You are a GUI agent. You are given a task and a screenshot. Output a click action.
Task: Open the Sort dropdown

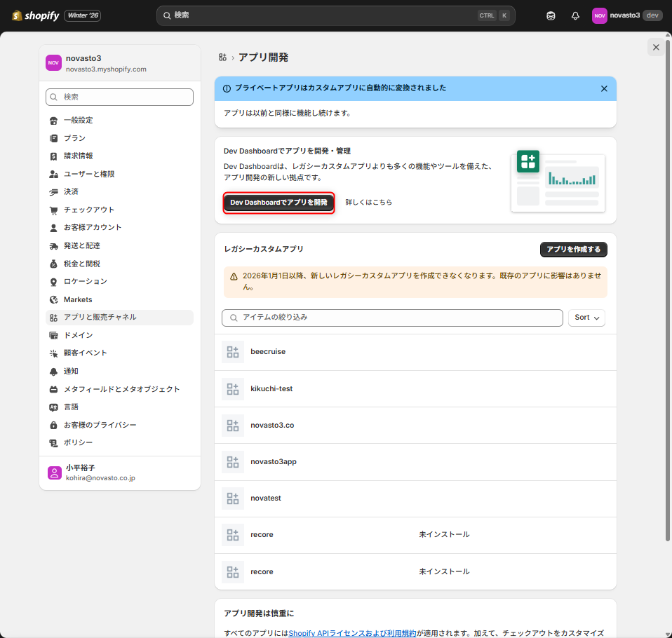click(x=586, y=318)
